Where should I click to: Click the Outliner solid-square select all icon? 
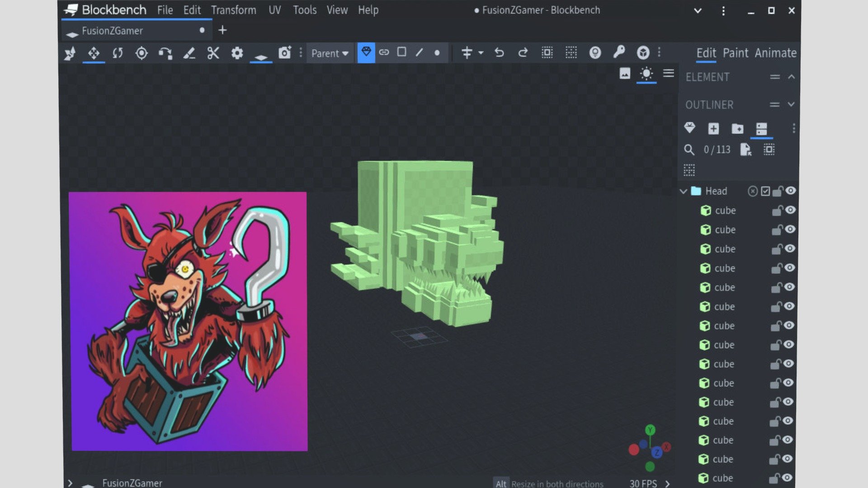(769, 150)
